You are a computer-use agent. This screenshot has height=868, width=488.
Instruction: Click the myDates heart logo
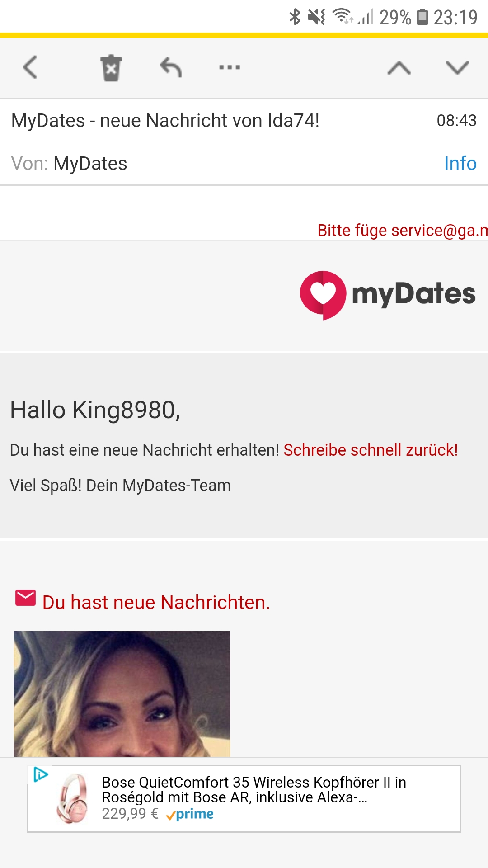[323, 295]
